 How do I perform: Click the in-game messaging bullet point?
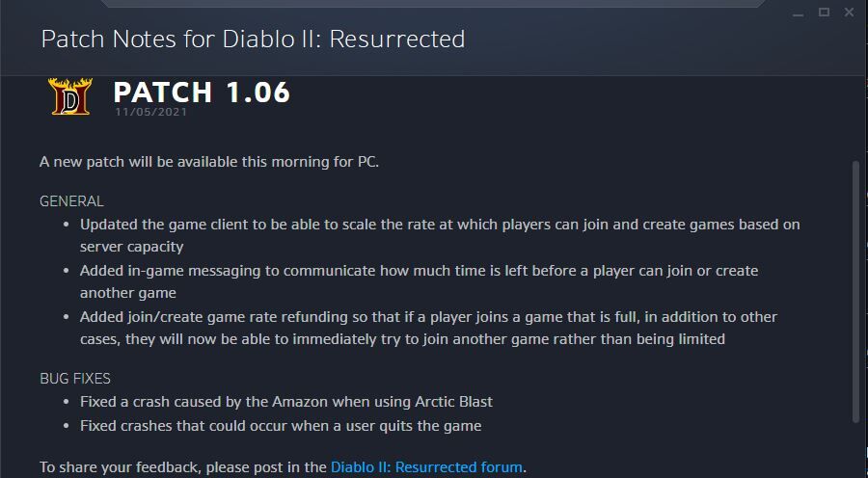coord(420,281)
